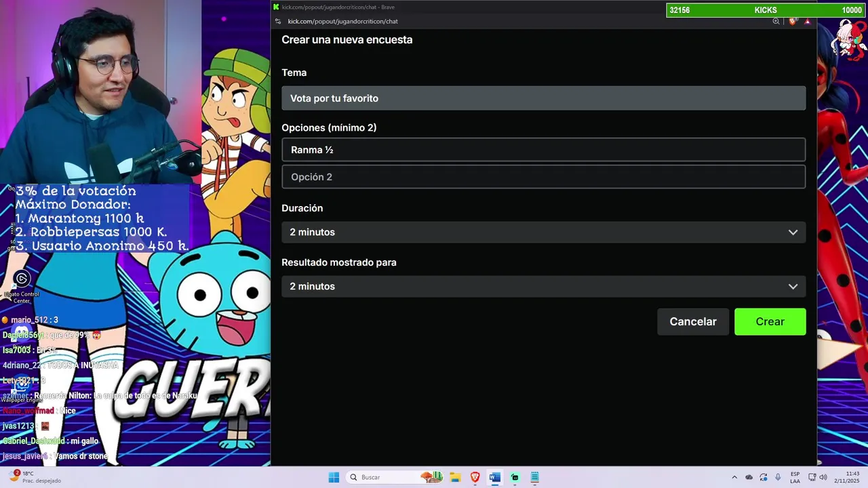This screenshot has width=868, height=488.
Task: Open the clock showing 11:43
Action: coord(848,477)
